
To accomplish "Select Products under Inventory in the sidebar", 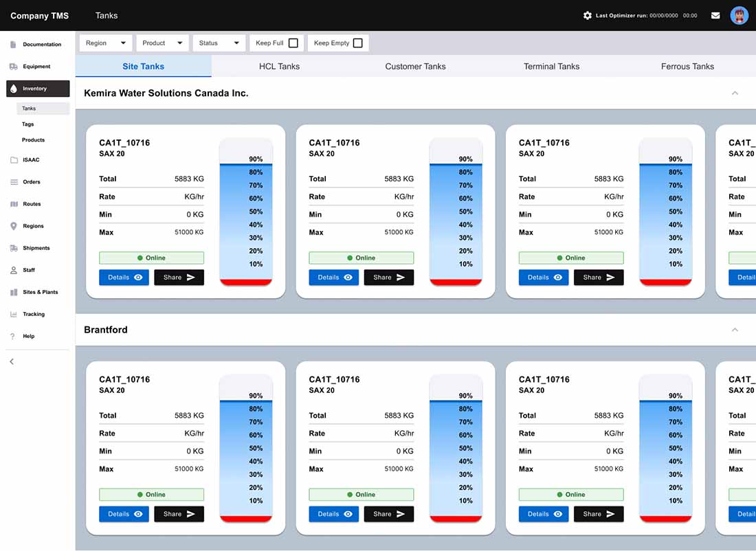I will (x=33, y=139).
